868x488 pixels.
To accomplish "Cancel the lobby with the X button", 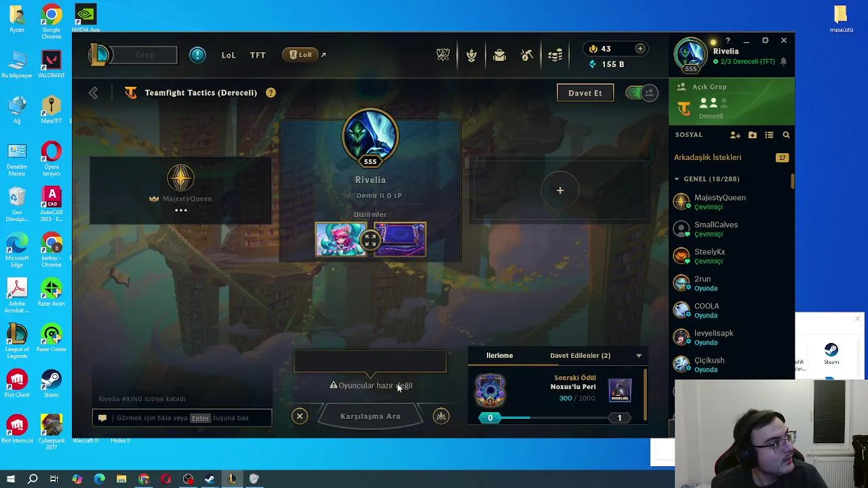I will click(300, 416).
